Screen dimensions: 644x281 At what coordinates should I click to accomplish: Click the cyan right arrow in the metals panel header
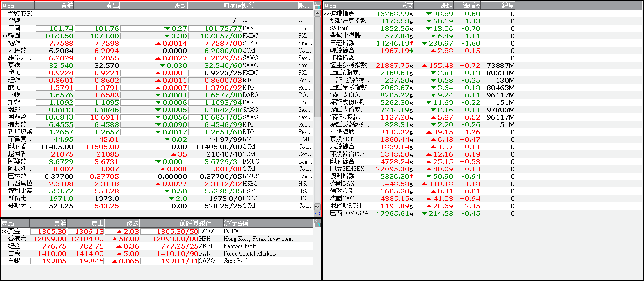tap(317, 225)
